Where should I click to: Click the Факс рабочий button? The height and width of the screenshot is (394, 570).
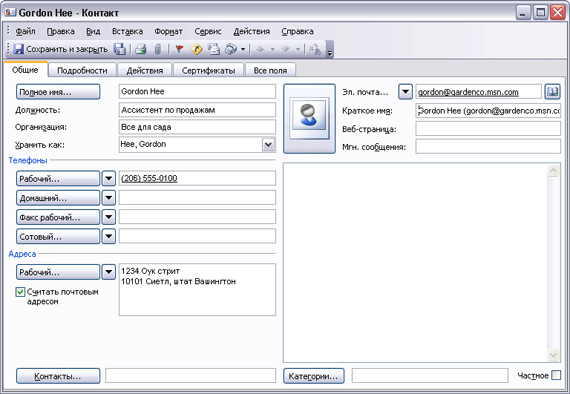58,217
